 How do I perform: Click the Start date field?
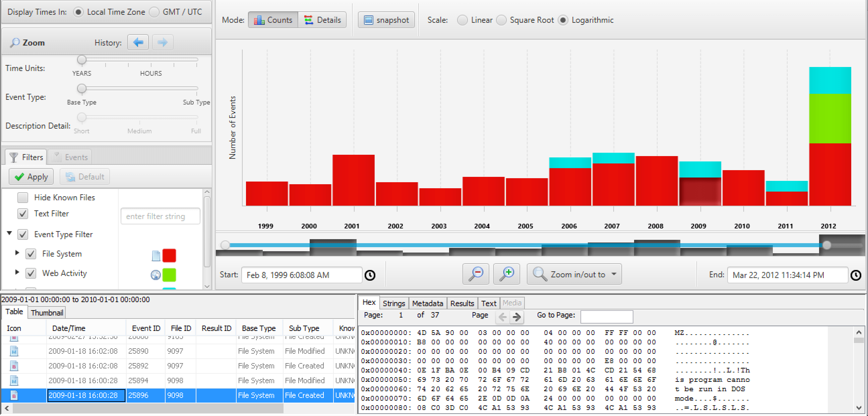point(302,275)
